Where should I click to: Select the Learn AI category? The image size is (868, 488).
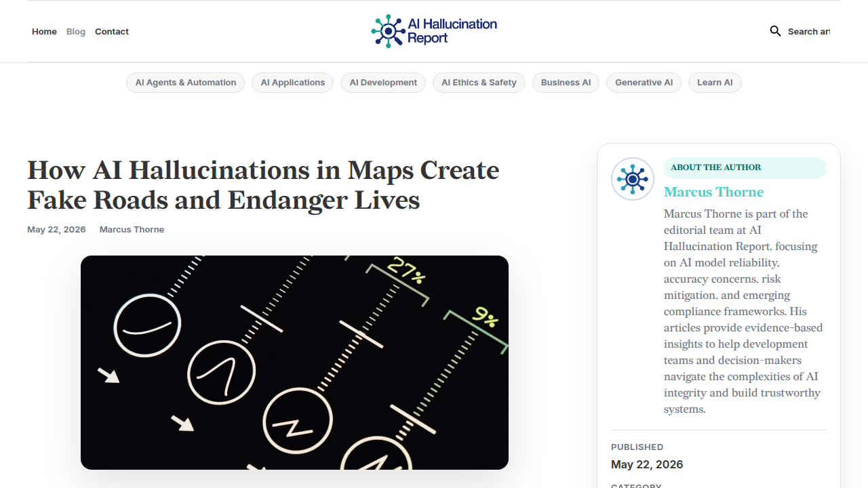(715, 83)
